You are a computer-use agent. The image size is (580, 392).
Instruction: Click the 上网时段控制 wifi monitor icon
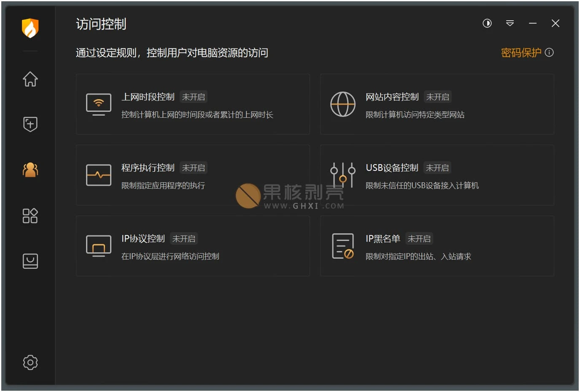pyautogui.click(x=99, y=104)
